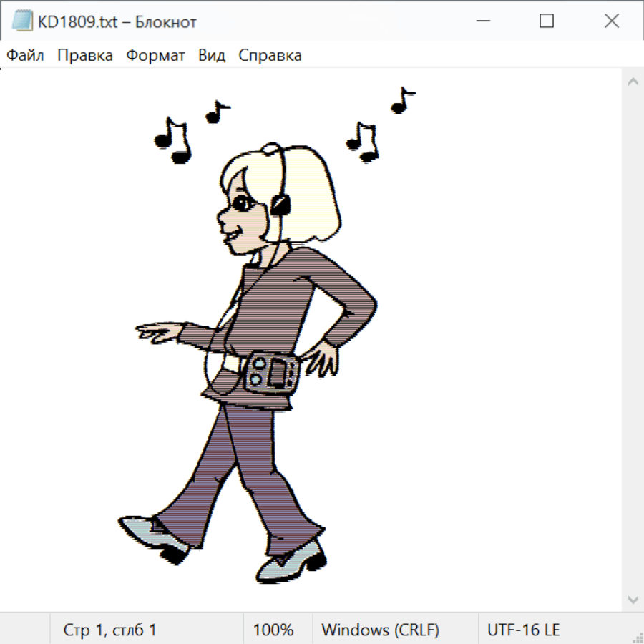The width and height of the screenshot is (644, 644).
Task: Click the headphone on the girl's ear
Action: point(280,205)
